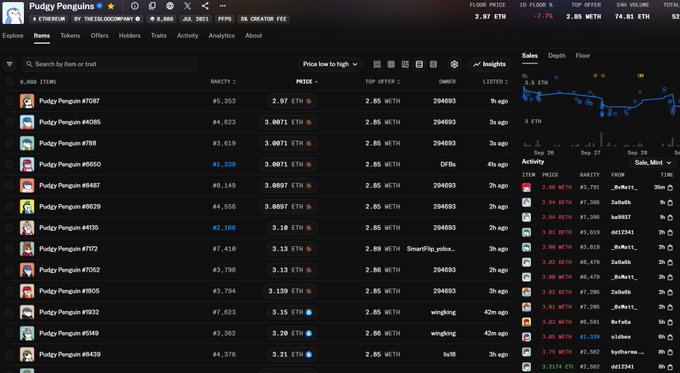680x373 pixels.
Task: Sort by the Price column header
Action: pos(307,82)
